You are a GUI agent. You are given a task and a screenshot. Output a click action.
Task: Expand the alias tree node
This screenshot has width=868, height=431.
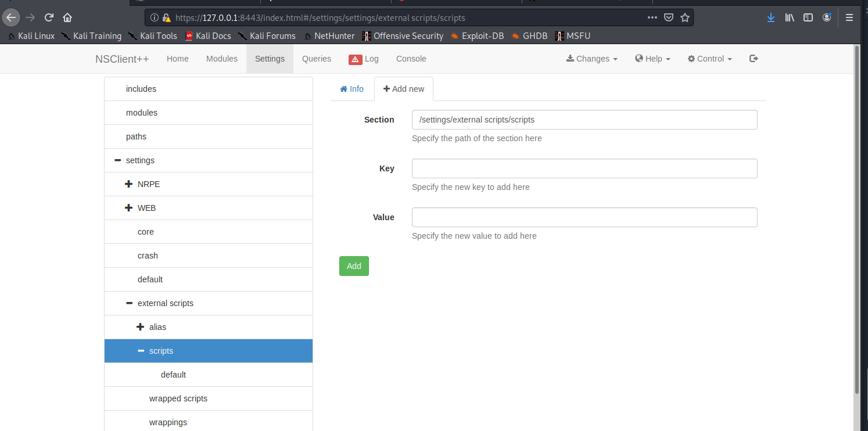pos(140,327)
